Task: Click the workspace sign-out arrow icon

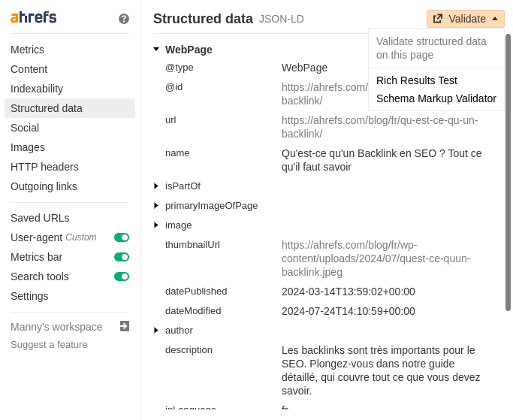Action: 125,326
